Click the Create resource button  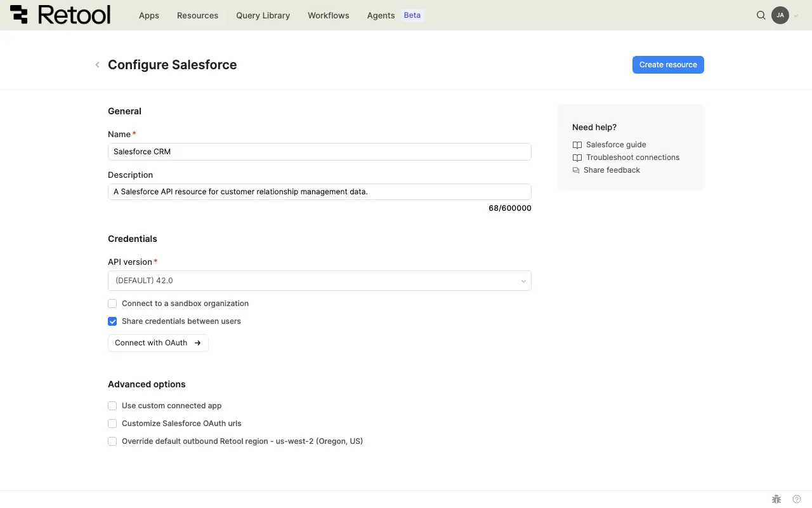(x=668, y=65)
